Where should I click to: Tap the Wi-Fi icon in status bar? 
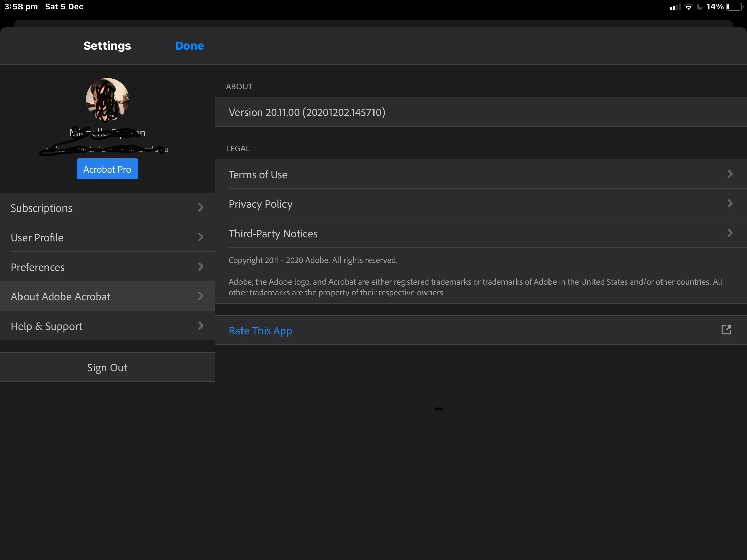tap(688, 7)
